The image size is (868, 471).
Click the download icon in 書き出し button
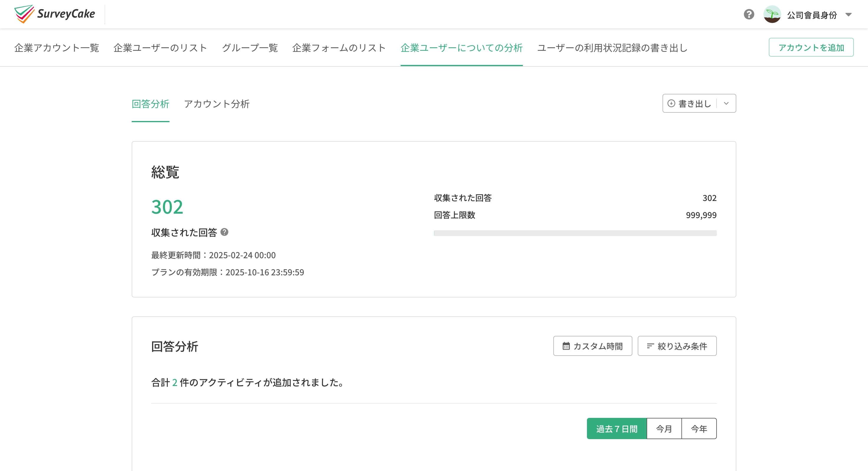[672, 103]
